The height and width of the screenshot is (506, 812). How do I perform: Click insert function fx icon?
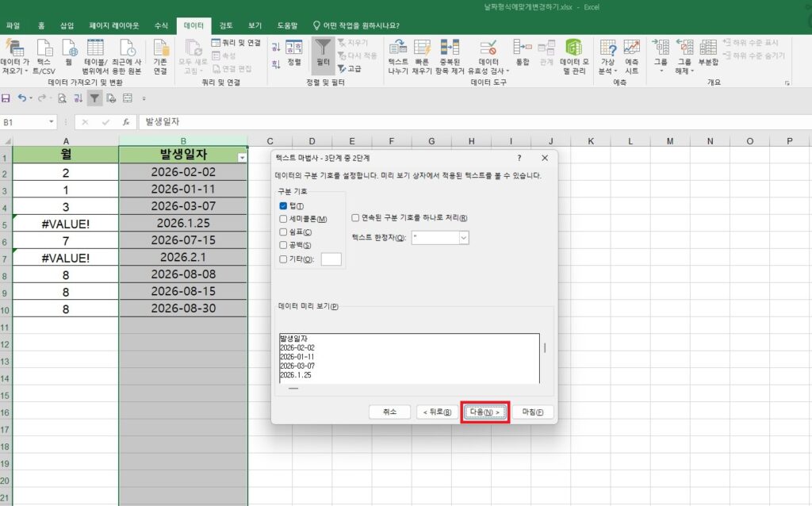click(x=126, y=122)
